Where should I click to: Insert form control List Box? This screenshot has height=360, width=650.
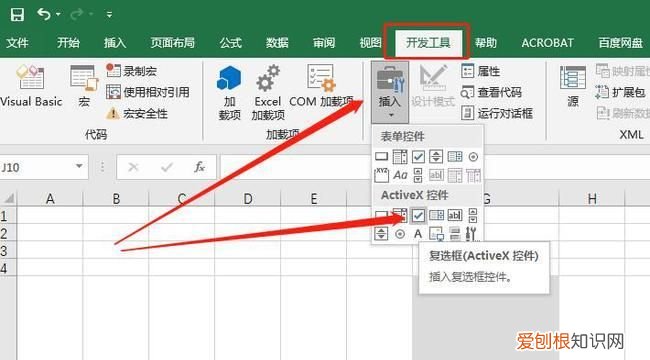pyautogui.click(x=455, y=157)
